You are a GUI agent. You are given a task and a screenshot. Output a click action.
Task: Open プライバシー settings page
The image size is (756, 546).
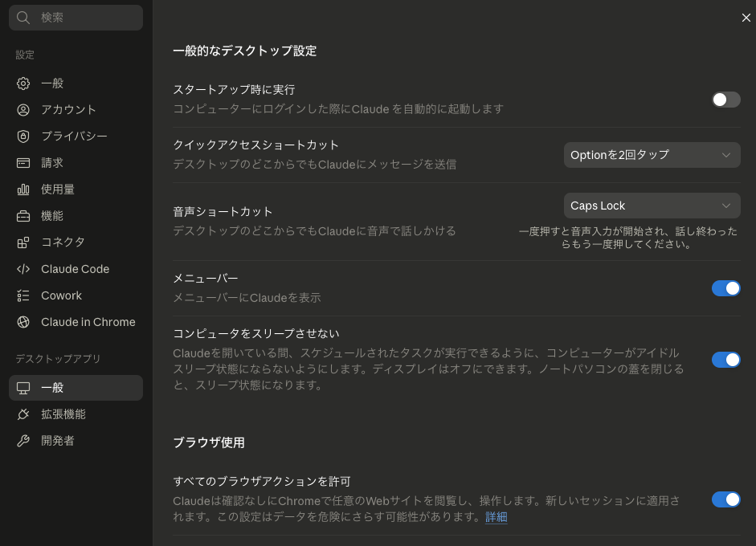76,136
